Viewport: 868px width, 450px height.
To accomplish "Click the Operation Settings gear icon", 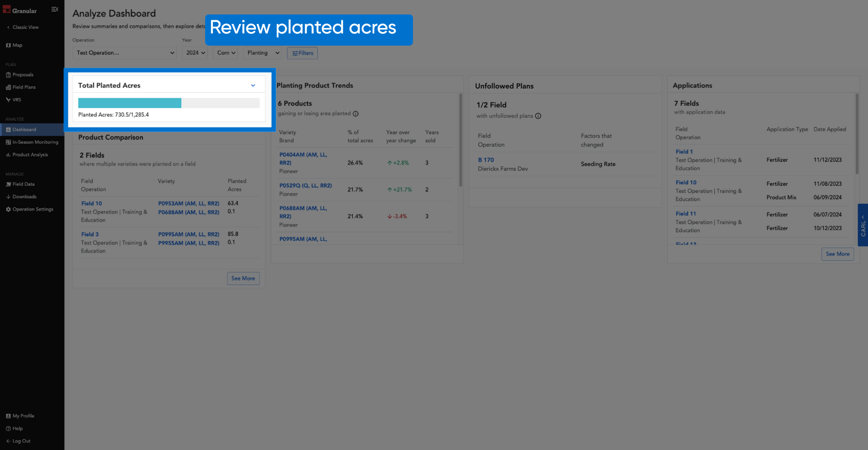I will coord(8,210).
